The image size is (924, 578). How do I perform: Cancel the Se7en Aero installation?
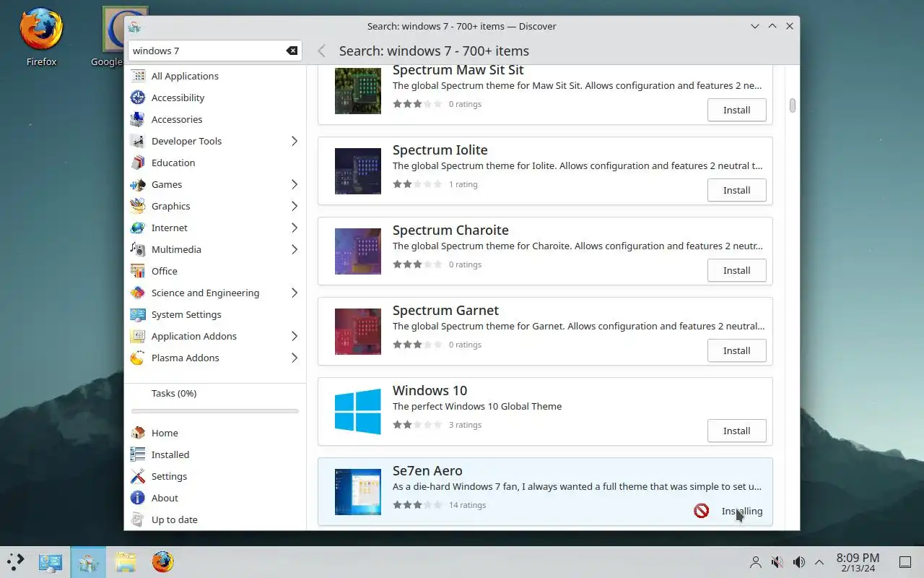701,511
